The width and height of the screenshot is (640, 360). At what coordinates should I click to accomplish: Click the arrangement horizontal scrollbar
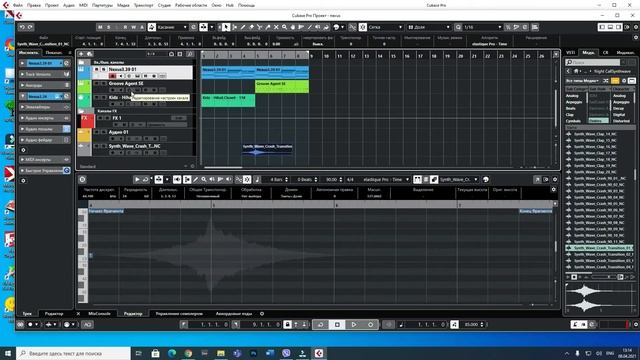tap(223, 167)
